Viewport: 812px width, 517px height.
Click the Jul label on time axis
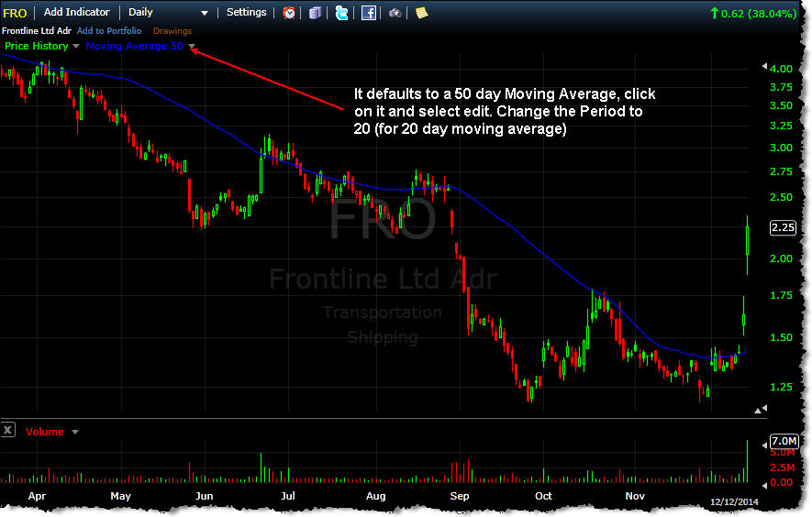click(x=287, y=496)
